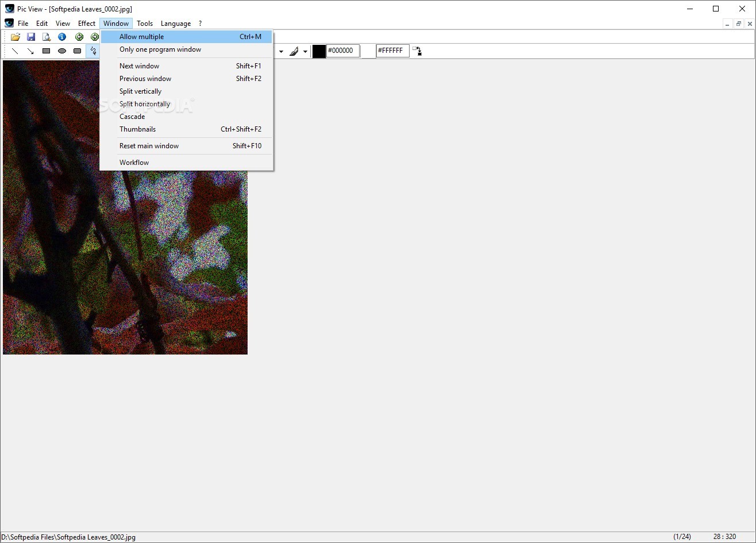
Task: Close the inner document window
Action: click(749, 24)
